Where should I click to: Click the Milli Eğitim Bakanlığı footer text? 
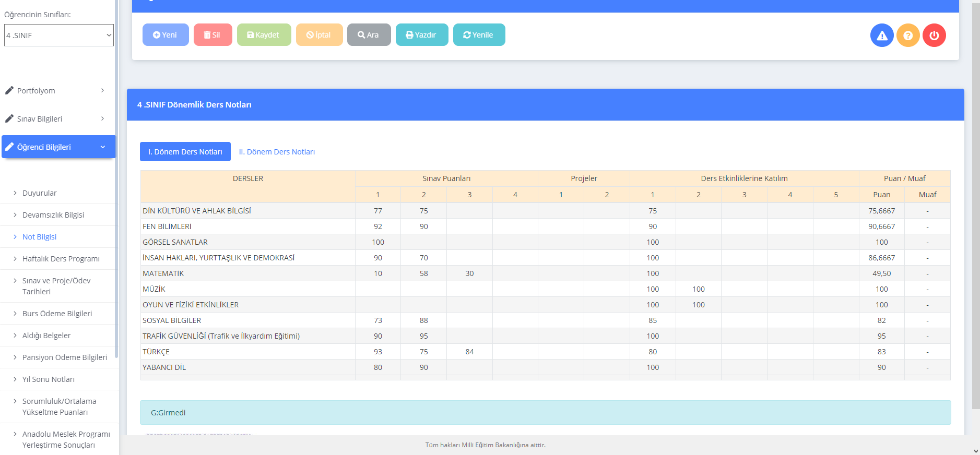point(486,445)
